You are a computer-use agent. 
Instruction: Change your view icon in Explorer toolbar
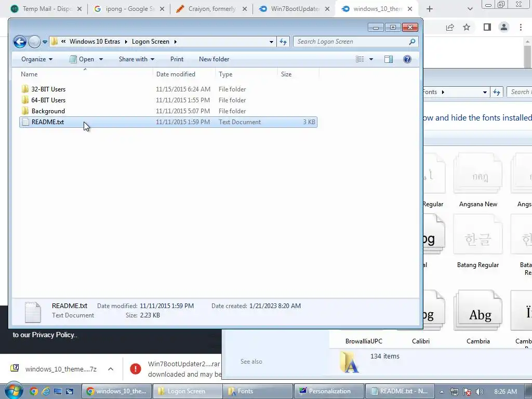[x=360, y=59]
